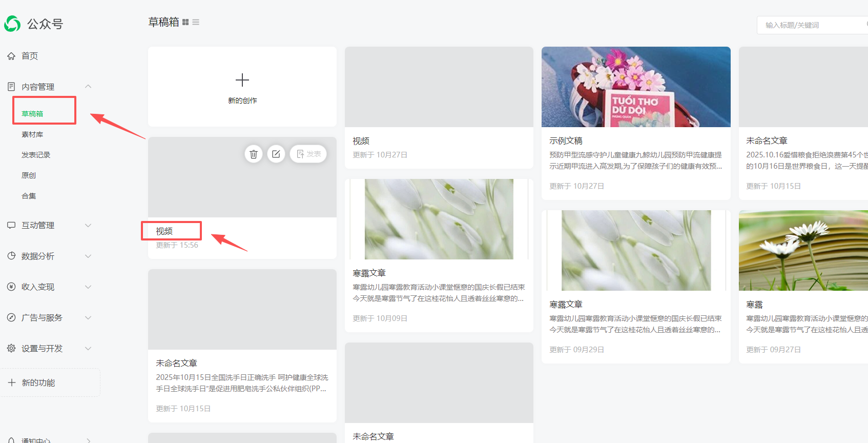The height and width of the screenshot is (443, 868).
Task: Click the 内容管理 document icon
Action: pyautogui.click(x=11, y=87)
